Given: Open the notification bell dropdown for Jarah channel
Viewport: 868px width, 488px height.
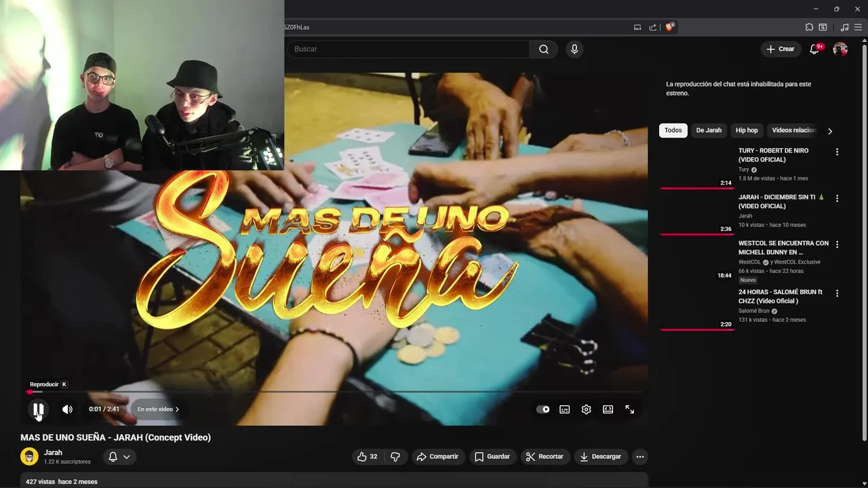Looking at the screenshot, I should (119, 457).
